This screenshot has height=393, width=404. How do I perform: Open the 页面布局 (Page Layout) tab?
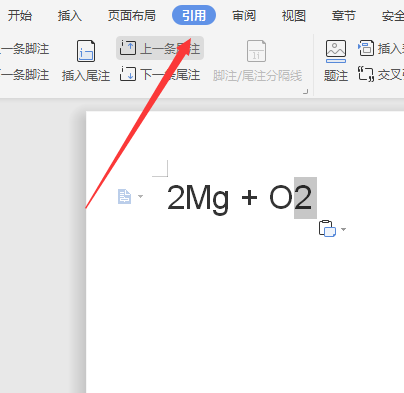132,15
